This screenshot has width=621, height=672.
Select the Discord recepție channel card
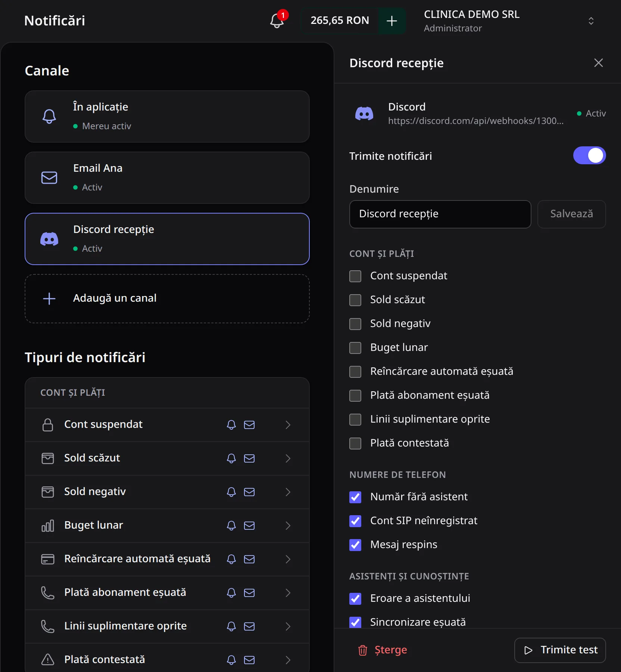coord(167,239)
